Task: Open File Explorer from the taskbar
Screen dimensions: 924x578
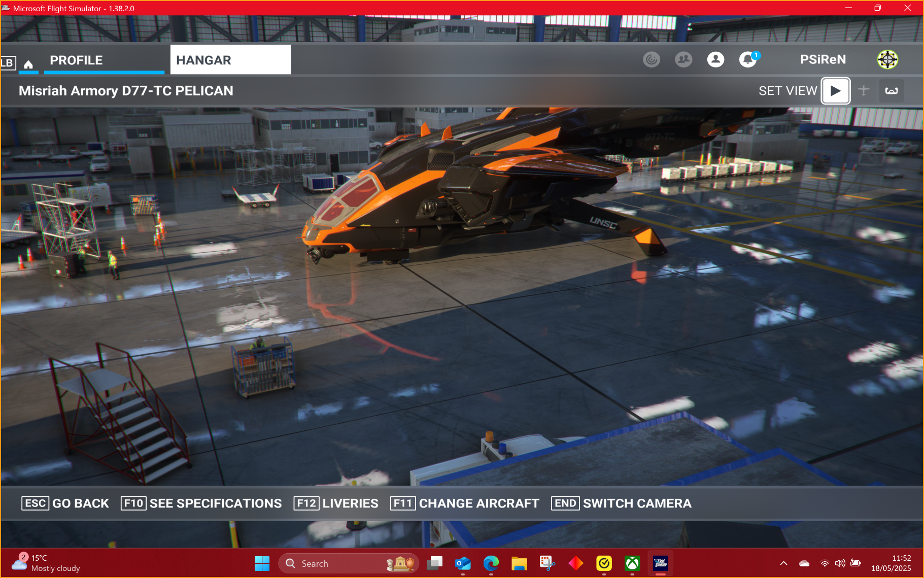Action: click(519, 563)
